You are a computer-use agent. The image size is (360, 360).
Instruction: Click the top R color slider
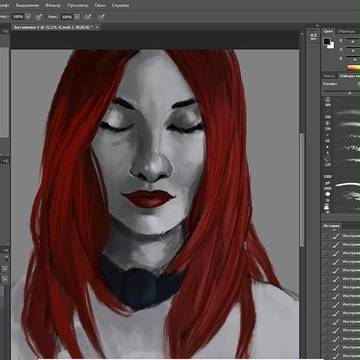click(353, 40)
